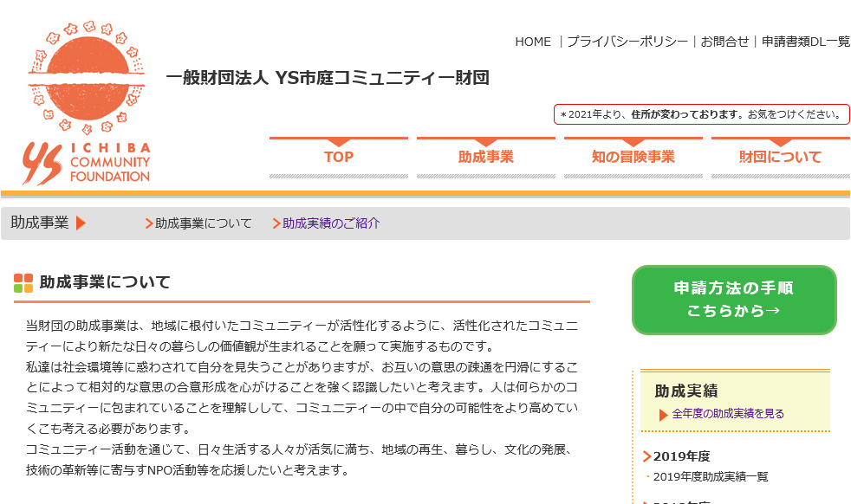Open the 財団について tab
This screenshot has width=851, height=504.
click(780, 157)
